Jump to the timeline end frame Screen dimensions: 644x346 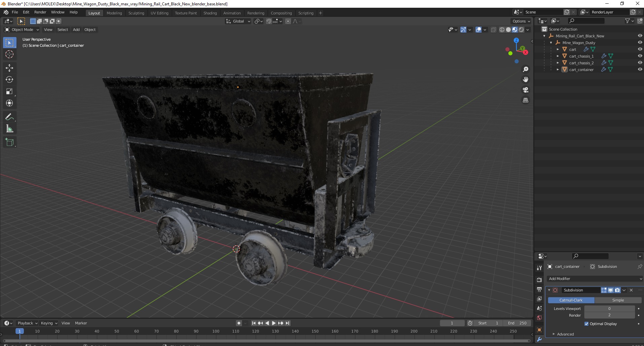[x=287, y=323]
